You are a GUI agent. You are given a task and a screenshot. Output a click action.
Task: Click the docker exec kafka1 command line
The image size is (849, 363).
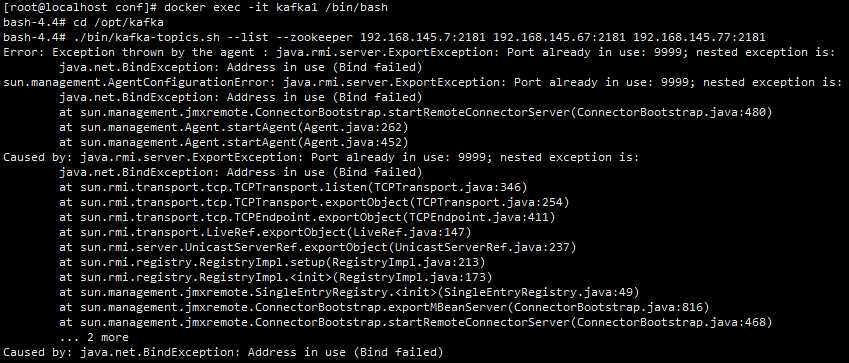(195, 8)
